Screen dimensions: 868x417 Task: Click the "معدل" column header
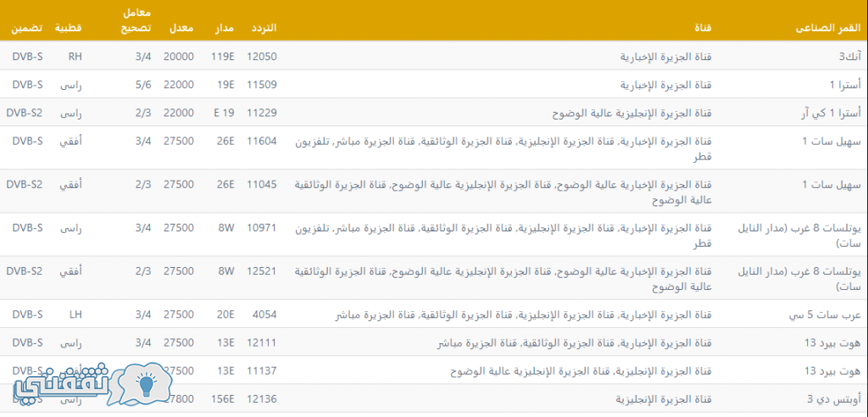pyautogui.click(x=183, y=28)
